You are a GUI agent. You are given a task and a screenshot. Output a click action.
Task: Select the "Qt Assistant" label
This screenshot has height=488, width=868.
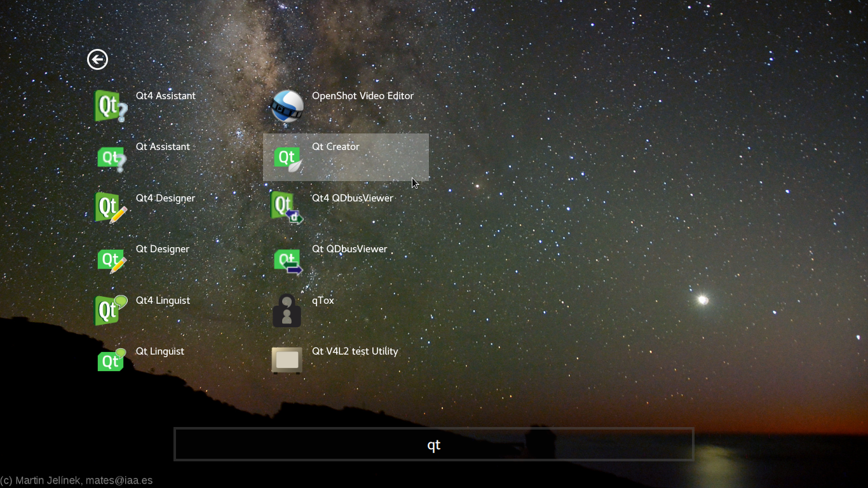pos(163,147)
